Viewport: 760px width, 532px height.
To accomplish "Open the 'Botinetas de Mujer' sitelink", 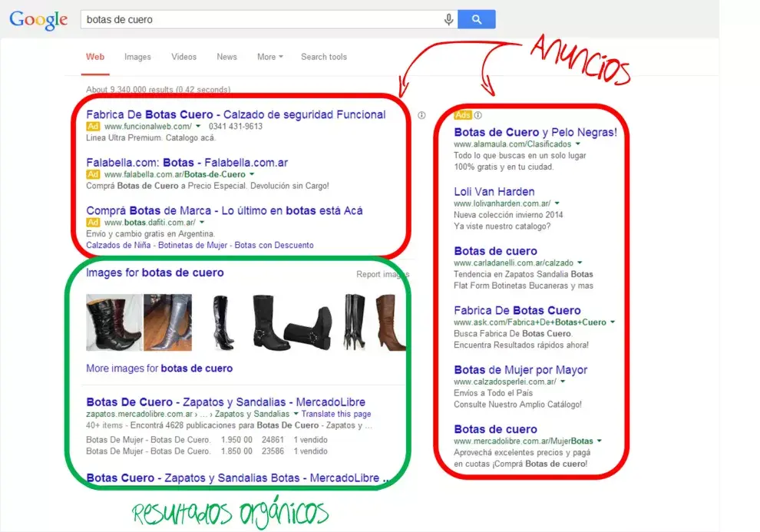I will (193, 245).
